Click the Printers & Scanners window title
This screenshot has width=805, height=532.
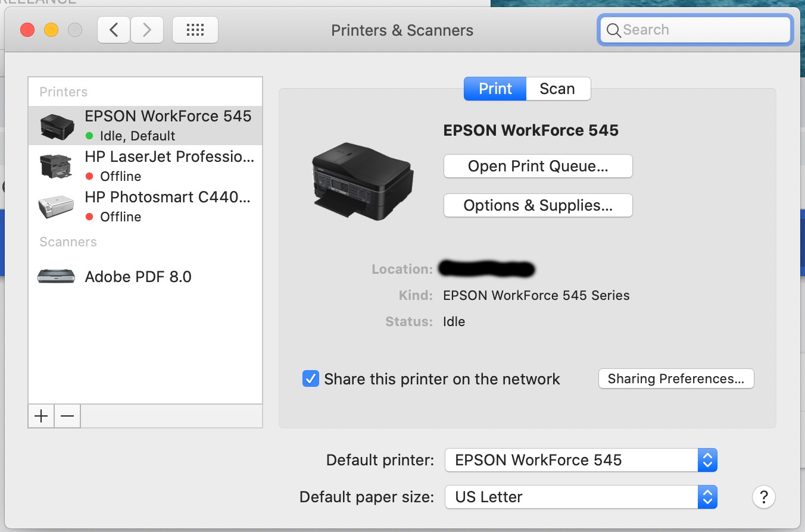[402, 30]
